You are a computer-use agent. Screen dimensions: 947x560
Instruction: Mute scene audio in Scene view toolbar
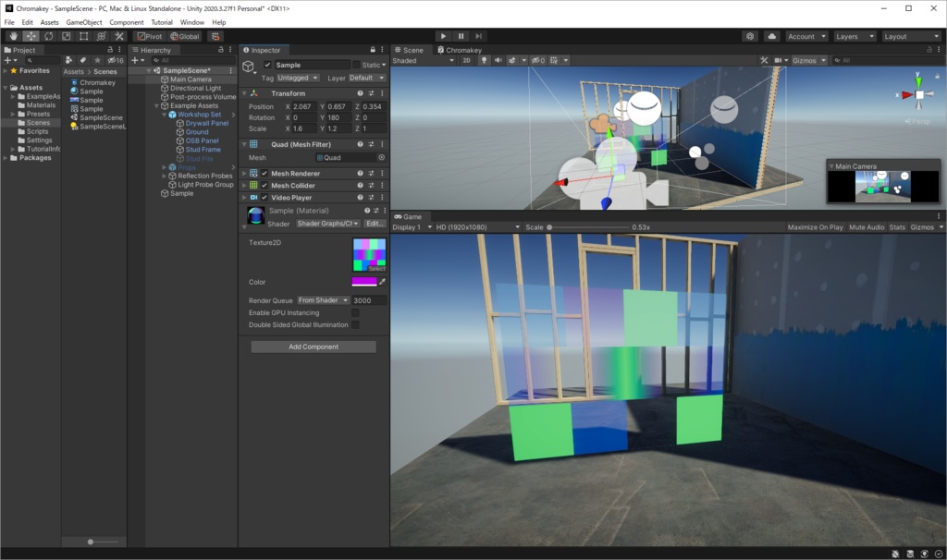(499, 59)
